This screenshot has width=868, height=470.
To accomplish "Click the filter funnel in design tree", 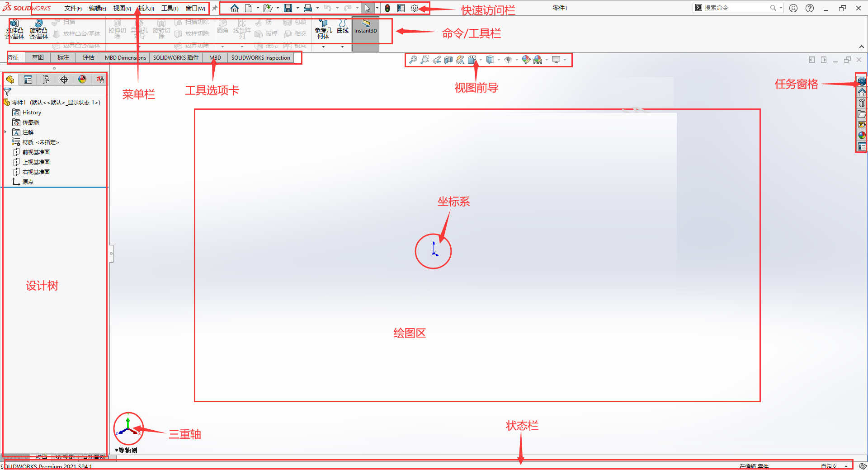I will click(x=7, y=92).
